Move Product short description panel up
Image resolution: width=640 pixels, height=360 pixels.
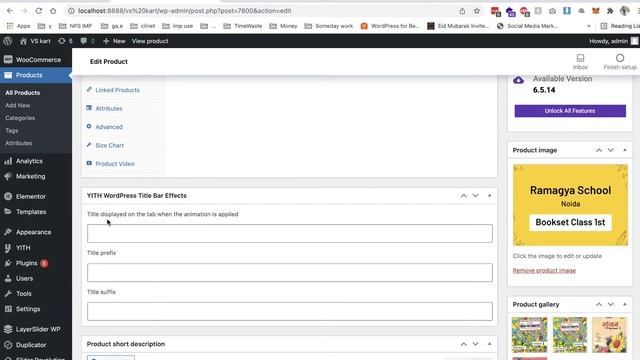click(x=464, y=344)
